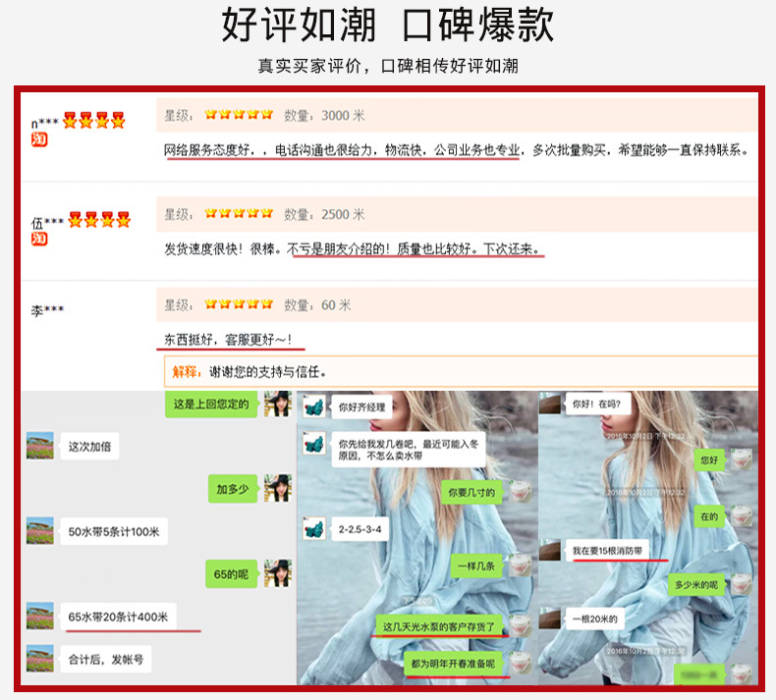Open the avatar beside 合计后，发帐号
The image size is (776, 700).
pos(40,659)
